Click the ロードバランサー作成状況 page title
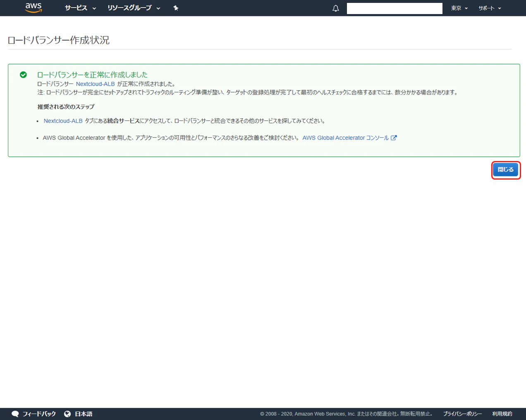The height and width of the screenshot is (420, 526). (x=59, y=40)
